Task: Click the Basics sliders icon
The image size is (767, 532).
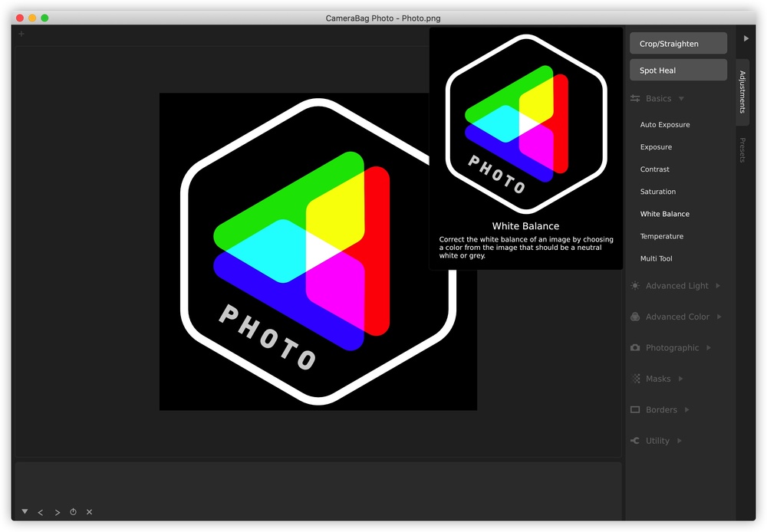Action: (635, 98)
